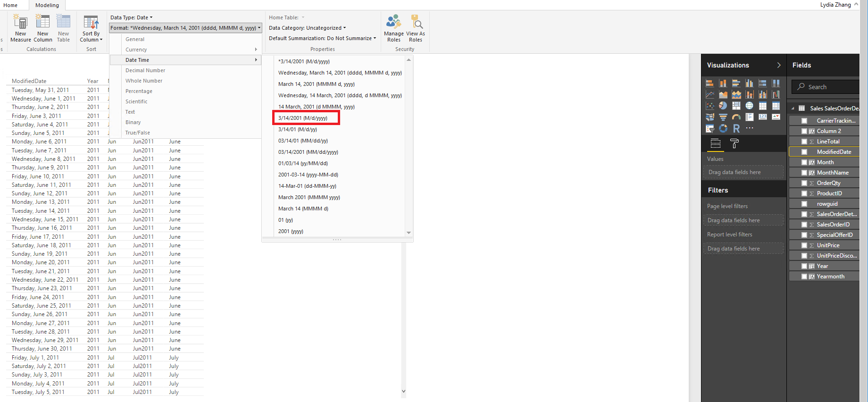Image resolution: width=868 pixels, height=402 pixels.
Task: Click the New Column icon
Action: pyautogui.click(x=42, y=23)
